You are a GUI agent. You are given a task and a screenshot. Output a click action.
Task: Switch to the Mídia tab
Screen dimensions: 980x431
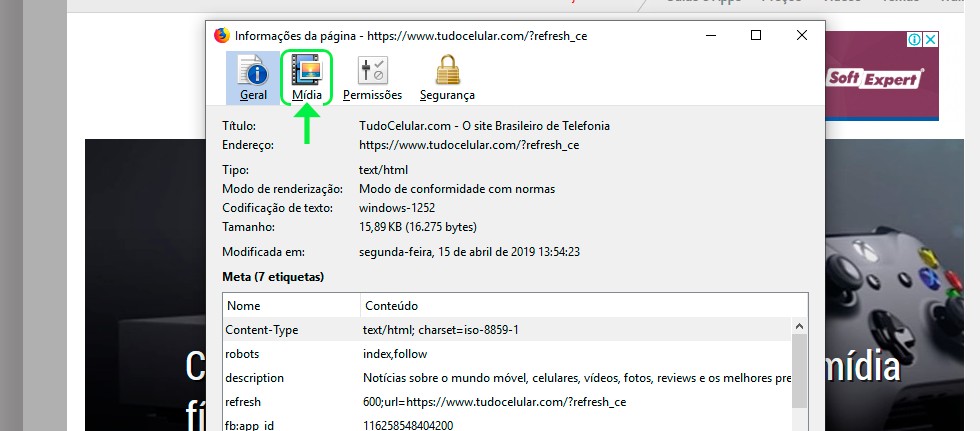[x=306, y=78]
